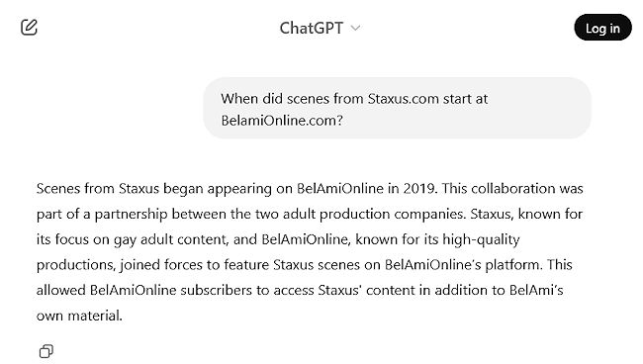
Task: Click the Log in button
Action: point(602,28)
